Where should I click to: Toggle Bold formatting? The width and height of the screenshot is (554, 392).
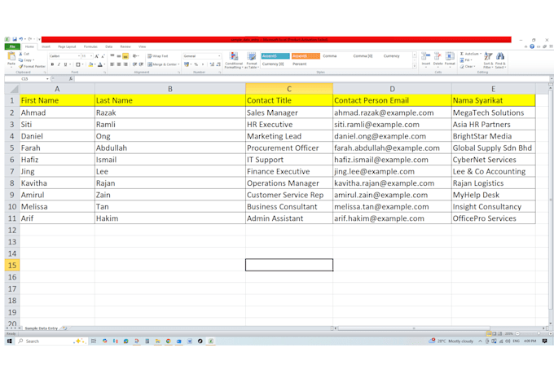52,64
